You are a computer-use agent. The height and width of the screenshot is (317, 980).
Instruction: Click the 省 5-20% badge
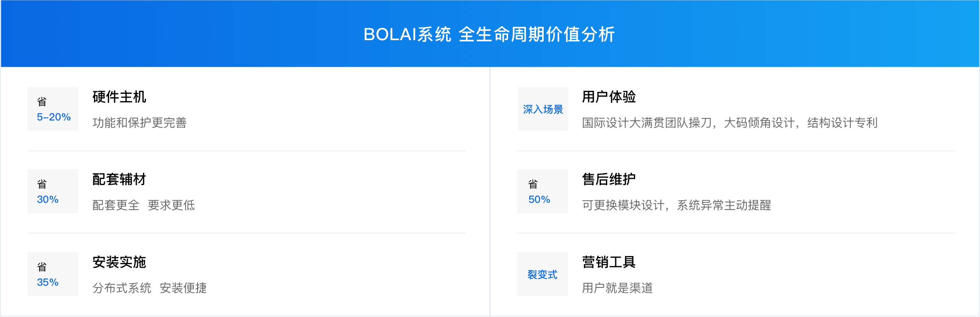pos(53,109)
